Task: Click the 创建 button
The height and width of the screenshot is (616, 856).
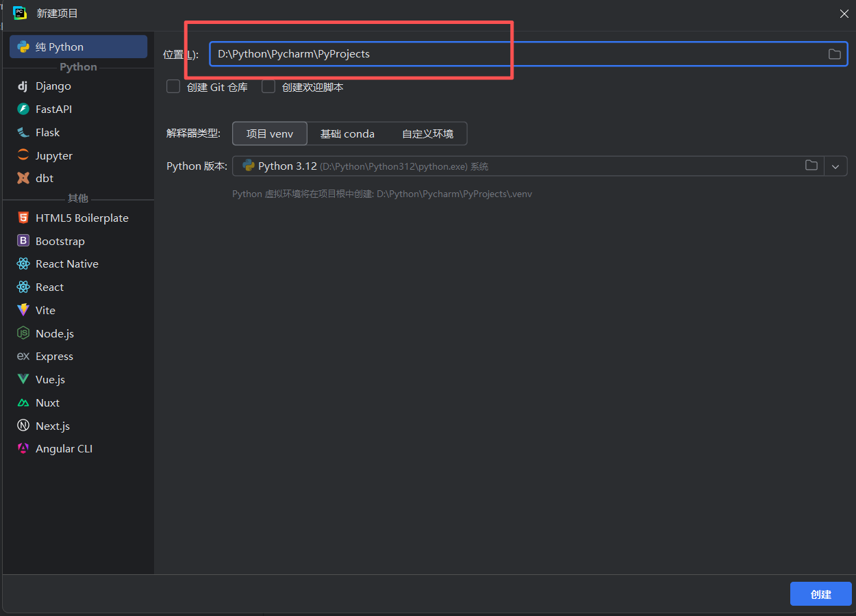Action: pos(821,594)
